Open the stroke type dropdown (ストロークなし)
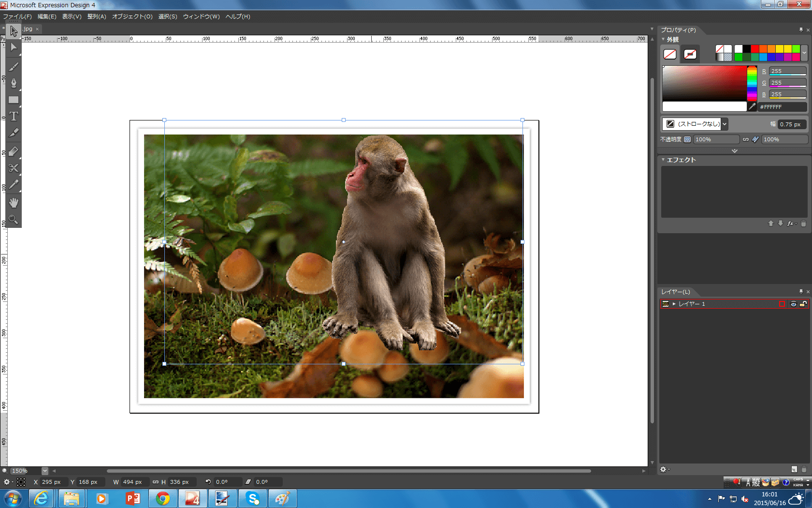Viewport: 812px width, 508px height. click(x=725, y=124)
